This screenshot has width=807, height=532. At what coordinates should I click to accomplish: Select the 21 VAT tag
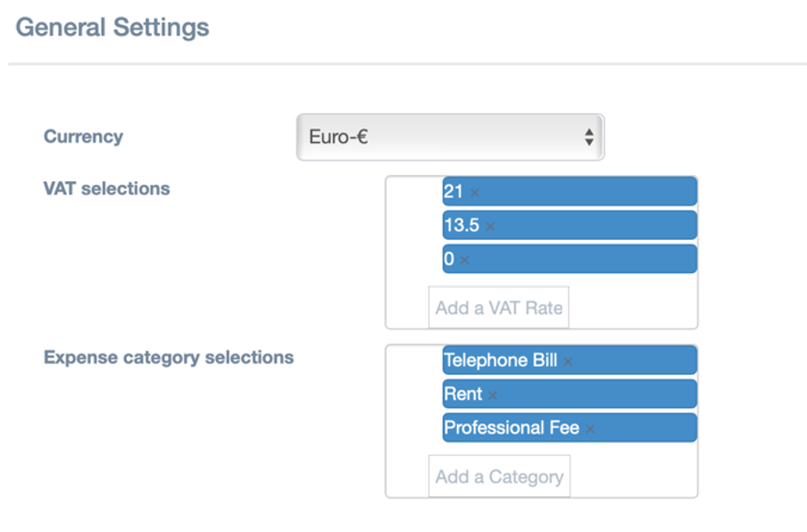pyautogui.click(x=570, y=191)
